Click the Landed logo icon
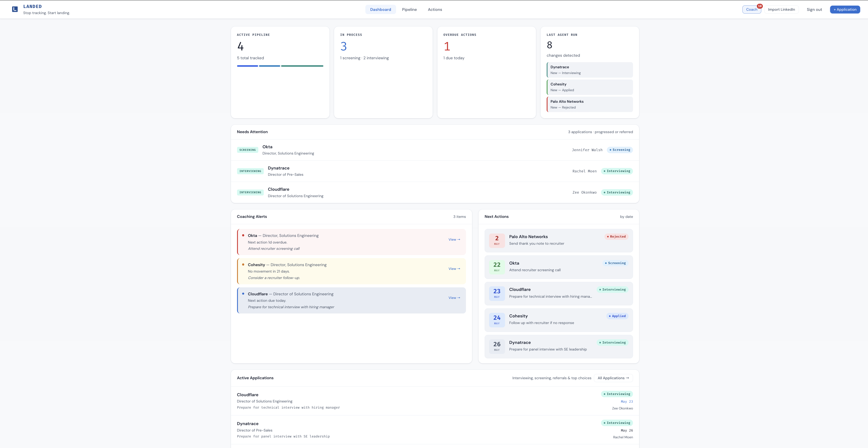This screenshot has width=868, height=448. click(15, 9)
